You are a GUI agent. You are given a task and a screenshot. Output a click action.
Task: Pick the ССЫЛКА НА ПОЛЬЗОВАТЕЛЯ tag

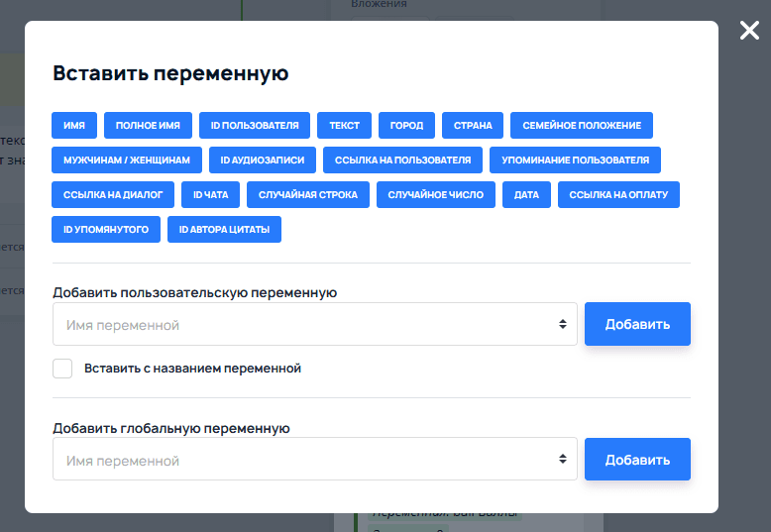click(403, 160)
